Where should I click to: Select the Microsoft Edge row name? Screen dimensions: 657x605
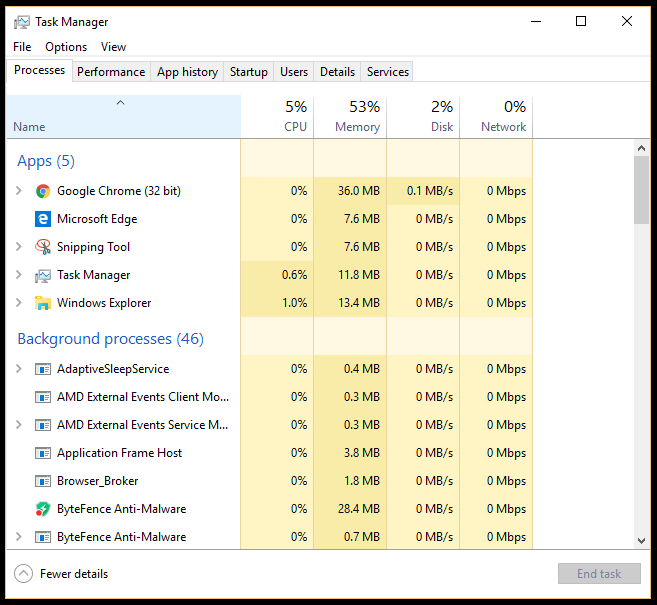tap(97, 219)
